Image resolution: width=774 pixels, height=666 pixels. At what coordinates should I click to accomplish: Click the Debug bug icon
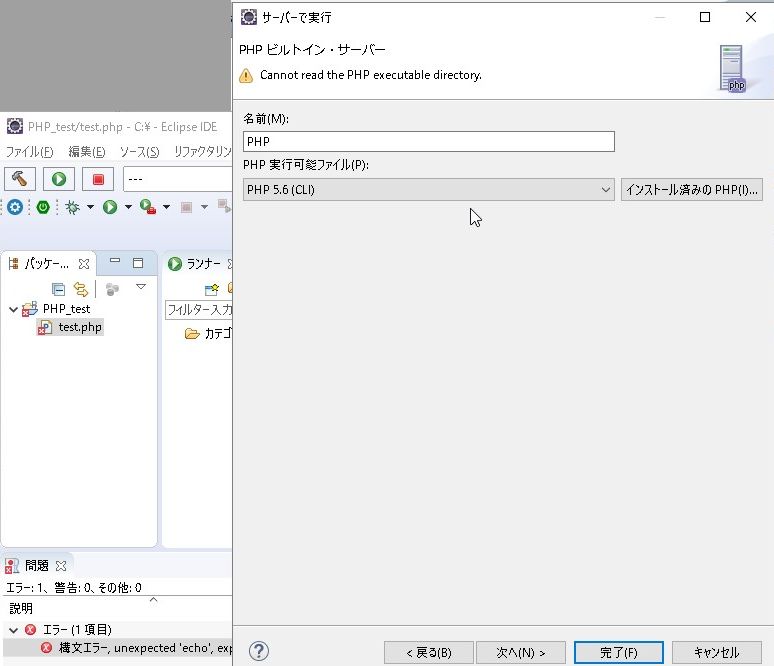(72, 207)
